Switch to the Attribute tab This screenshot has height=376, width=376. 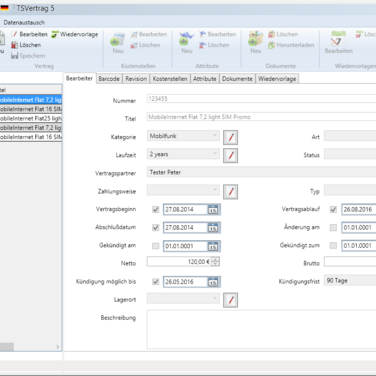point(205,79)
